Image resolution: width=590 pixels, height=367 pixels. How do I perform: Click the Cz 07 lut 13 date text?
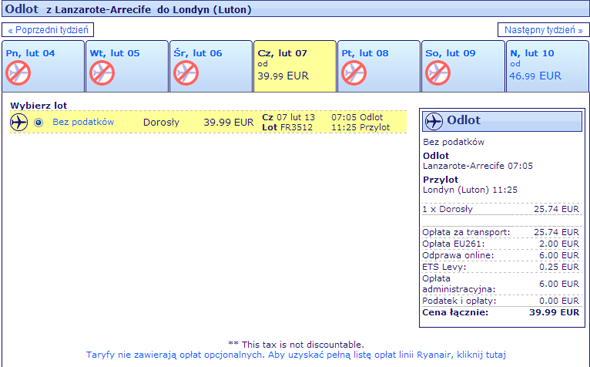[289, 117]
